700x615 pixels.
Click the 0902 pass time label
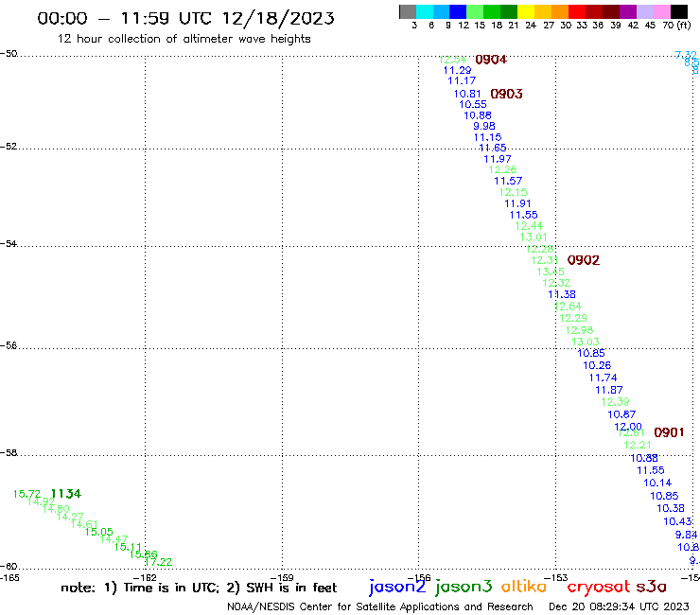click(x=583, y=260)
